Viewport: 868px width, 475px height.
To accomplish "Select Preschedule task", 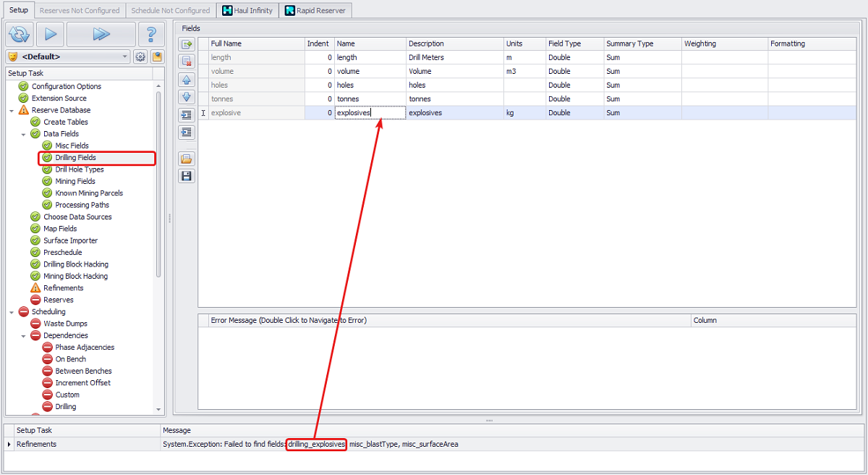I will 63,253.
